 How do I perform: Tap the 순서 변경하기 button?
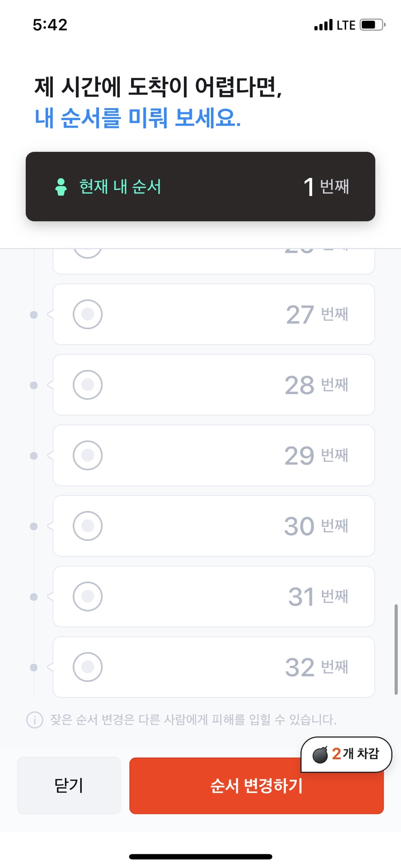257,786
